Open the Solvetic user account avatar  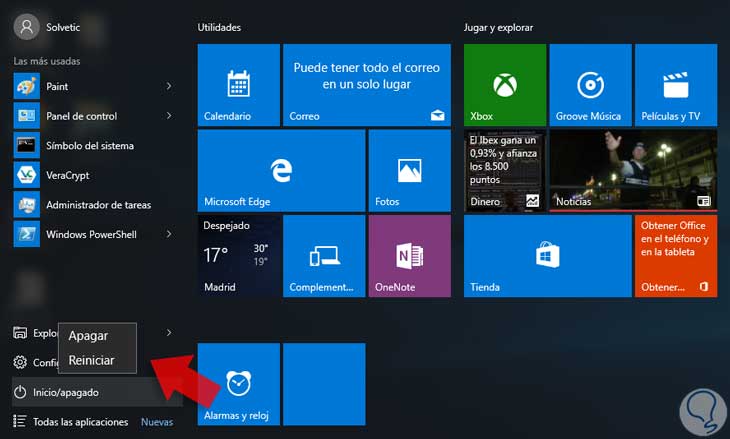coord(27,27)
